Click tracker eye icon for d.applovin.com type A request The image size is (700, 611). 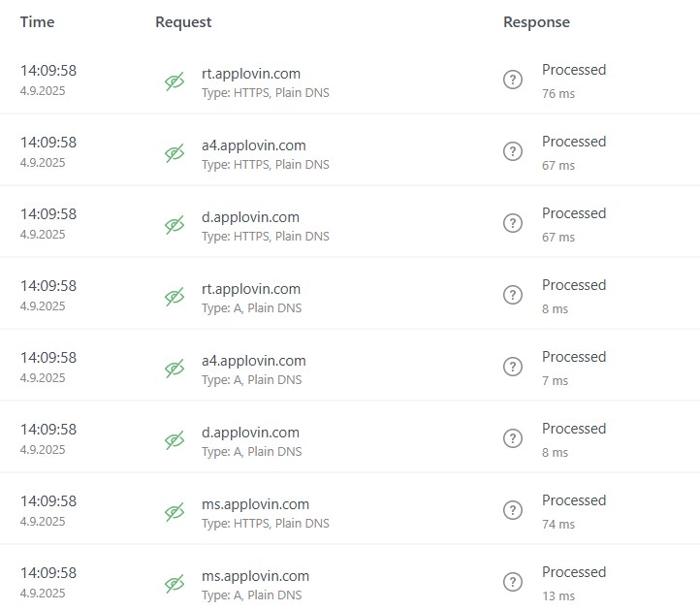pos(175,440)
